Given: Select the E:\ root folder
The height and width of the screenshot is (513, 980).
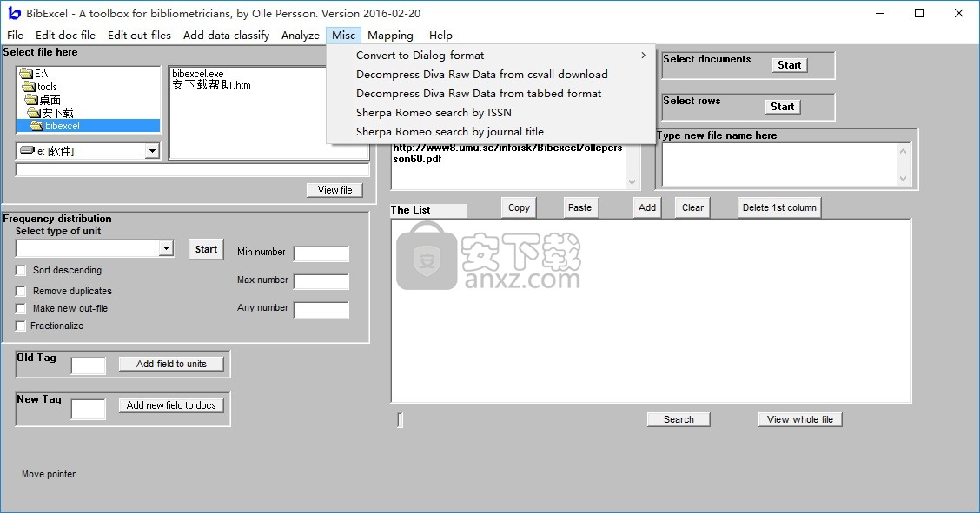Looking at the screenshot, I should point(35,74).
